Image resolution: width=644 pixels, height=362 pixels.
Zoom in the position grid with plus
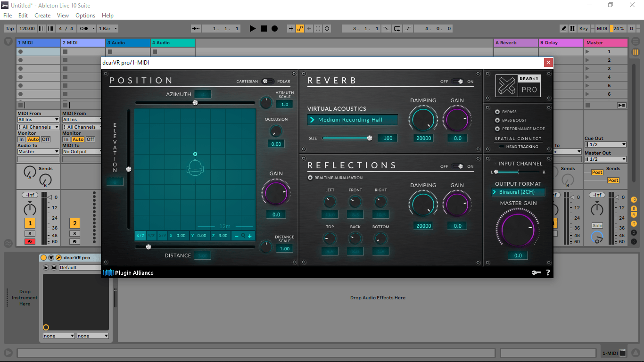tap(250, 236)
